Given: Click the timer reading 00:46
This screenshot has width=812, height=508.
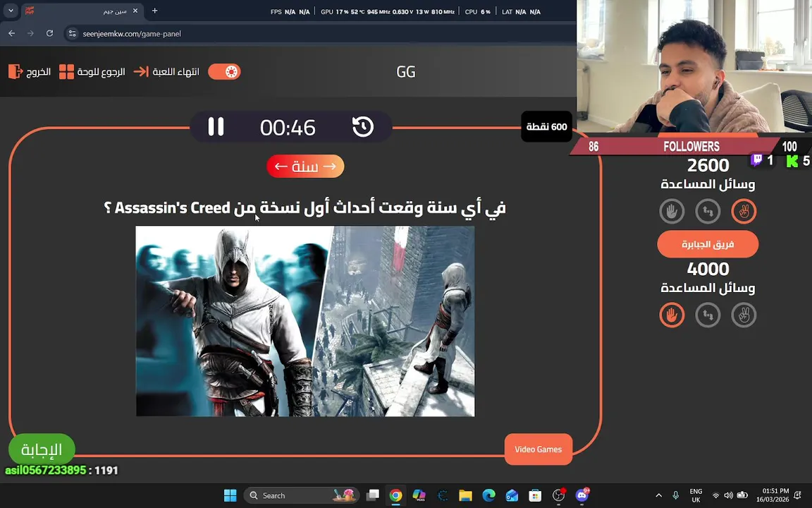Looking at the screenshot, I should pos(288,127).
